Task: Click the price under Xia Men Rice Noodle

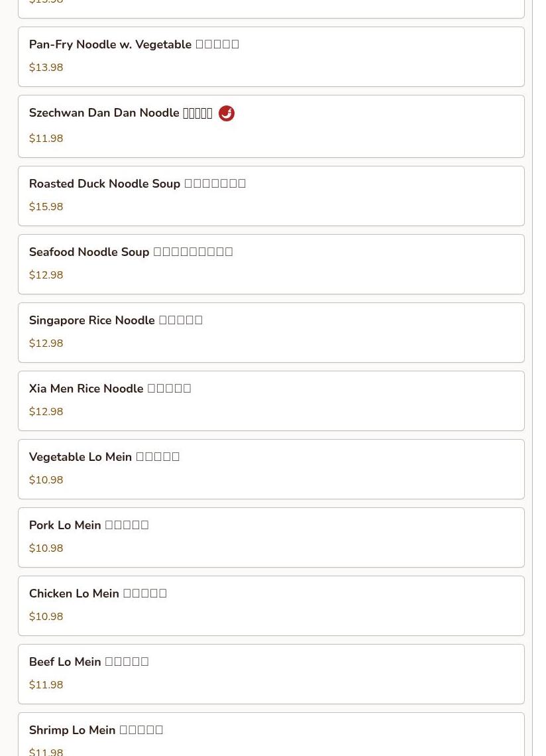Action: coord(46,412)
